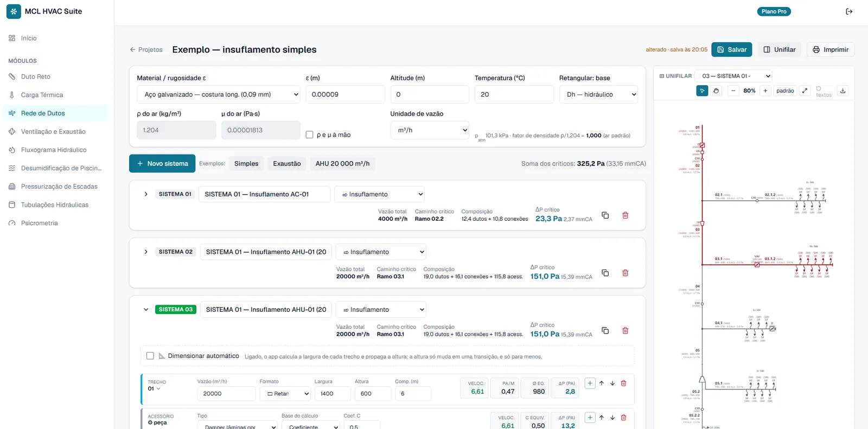Open the Retangular: base dropdown
Screen dimensions: 868x429
(598, 94)
